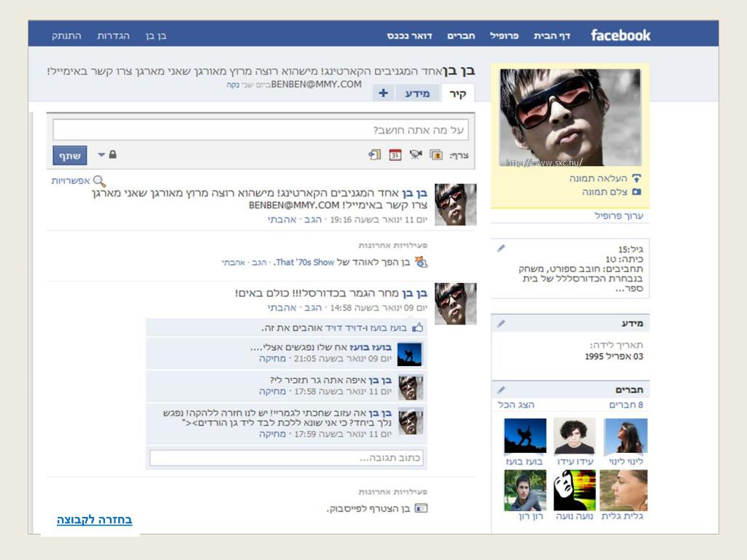Viewport: 747px width, 560px height.
Task: Attach a link with the link icon
Action: coord(374,155)
